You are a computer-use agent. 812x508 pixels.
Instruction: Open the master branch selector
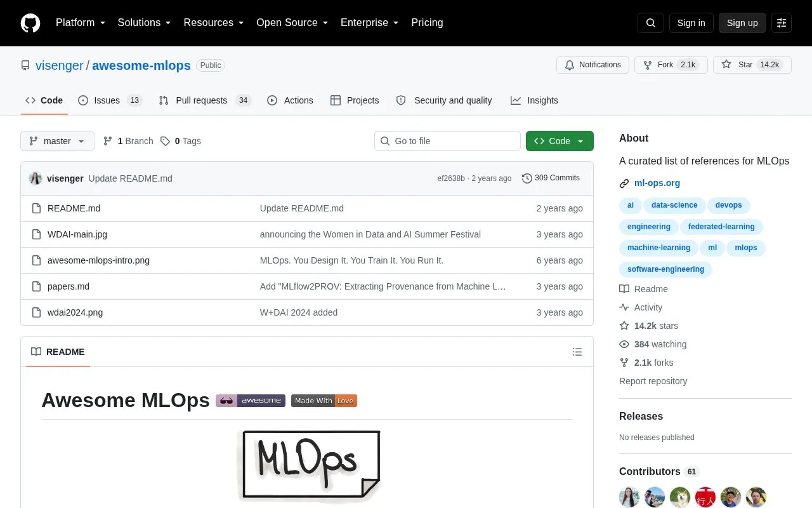[x=57, y=141]
